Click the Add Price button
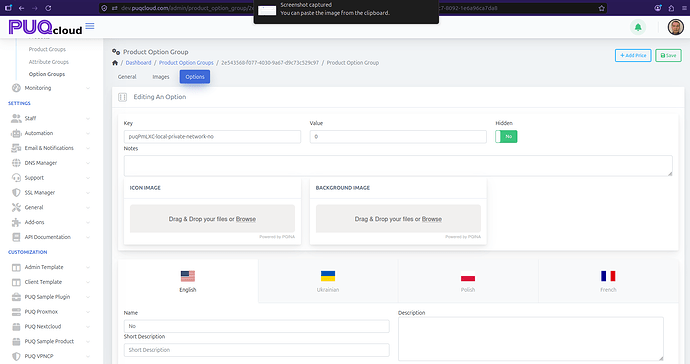690x364 pixels. tap(633, 55)
